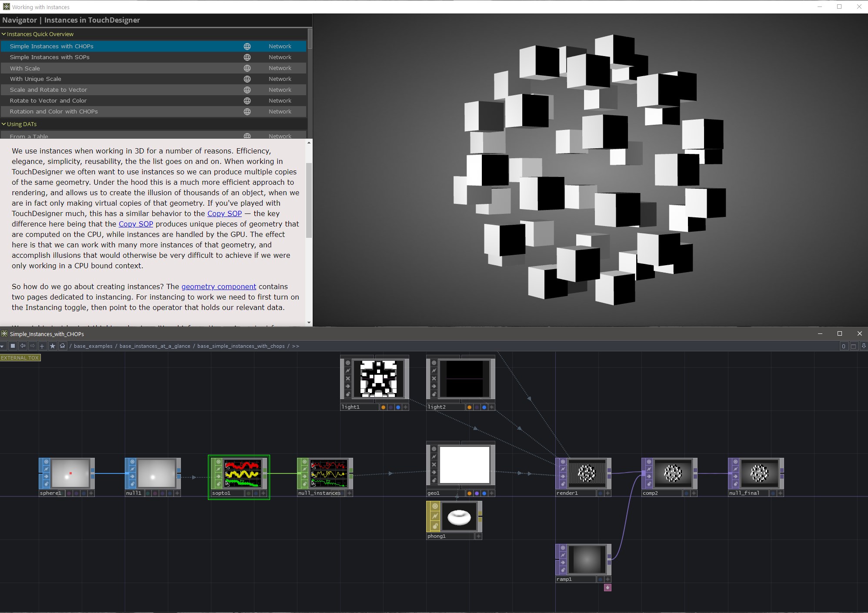Toggle blue display flag on light2 node
868x613 pixels.
484,407
